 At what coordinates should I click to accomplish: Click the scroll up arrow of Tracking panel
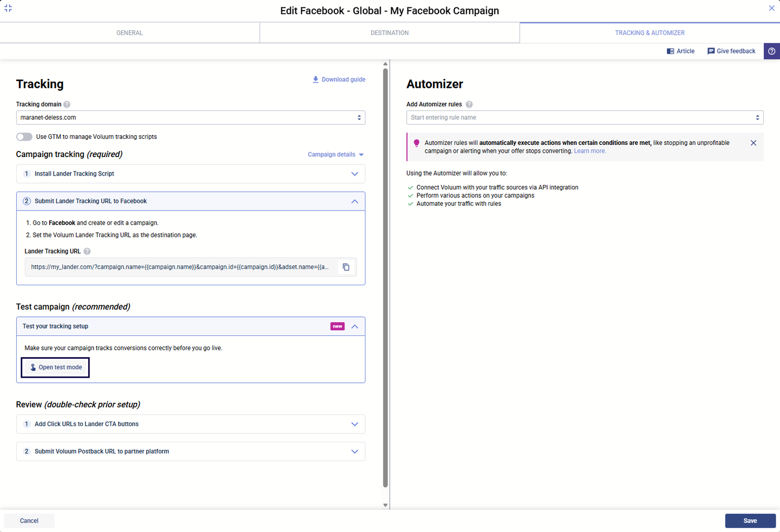[386, 64]
